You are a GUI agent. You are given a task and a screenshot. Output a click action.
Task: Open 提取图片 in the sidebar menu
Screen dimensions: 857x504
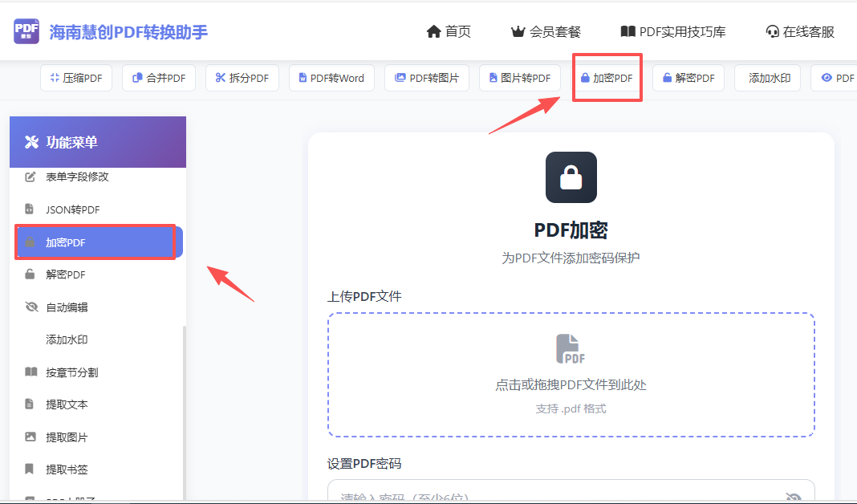pyautogui.click(x=97, y=437)
